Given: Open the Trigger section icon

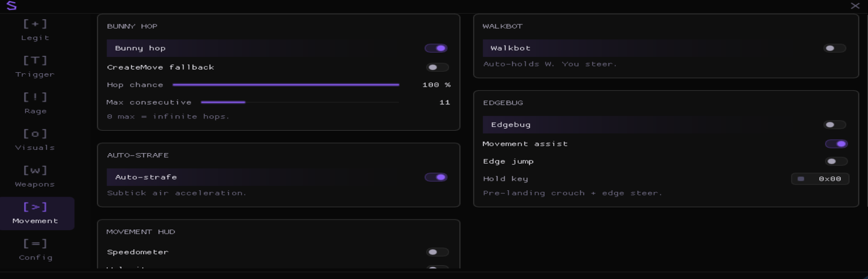Looking at the screenshot, I should point(35,66).
